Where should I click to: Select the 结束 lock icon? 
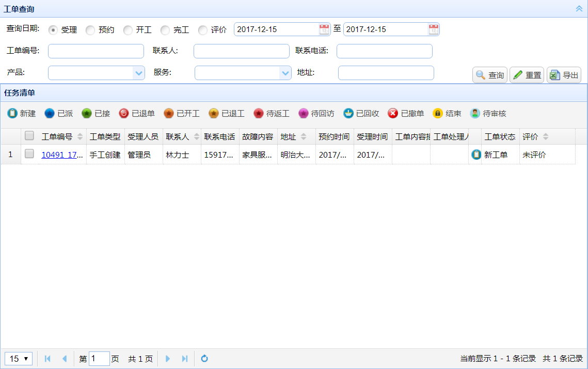tap(438, 113)
